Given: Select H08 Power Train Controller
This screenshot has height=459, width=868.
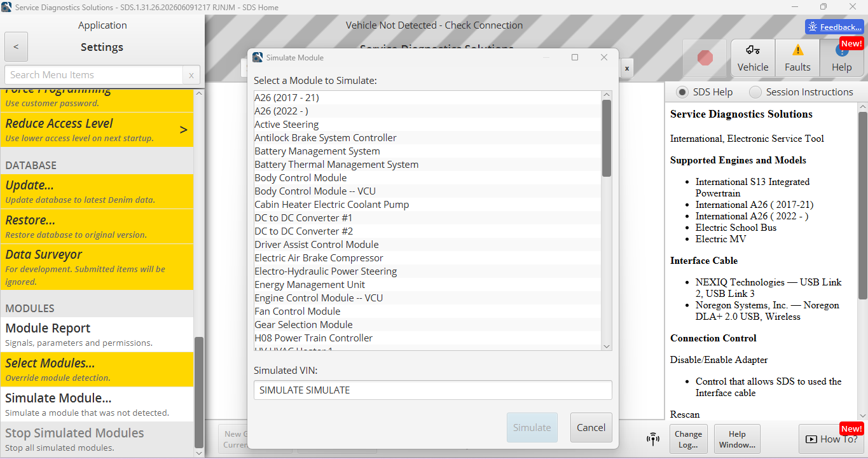Looking at the screenshot, I should [x=427, y=338].
